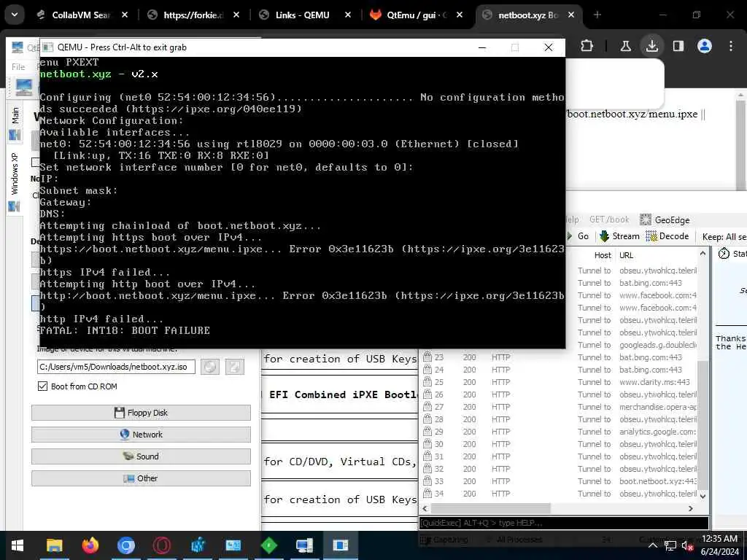The height and width of the screenshot is (560, 747).
Task: Open the QtEmu File menu
Action: pyautogui.click(x=18, y=66)
